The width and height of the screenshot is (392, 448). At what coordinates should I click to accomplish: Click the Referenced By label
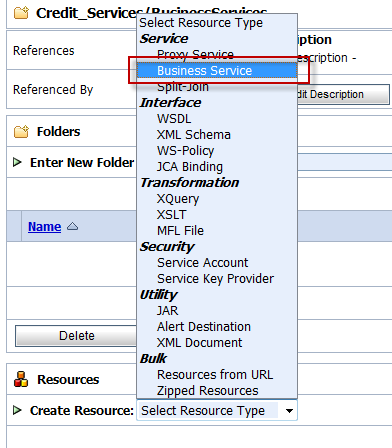53,90
